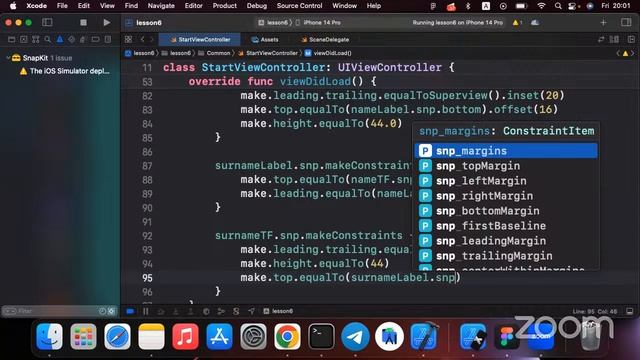
Task: Open the Breakpoint navigator
Action: point(96,40)
